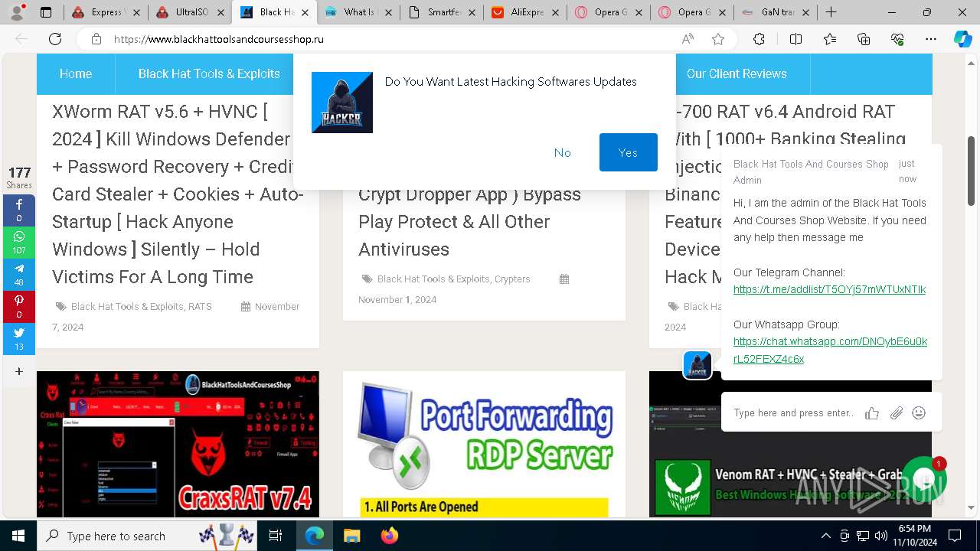
Task: Click the Read aloud icon
Action: click(x=688, y=39)
